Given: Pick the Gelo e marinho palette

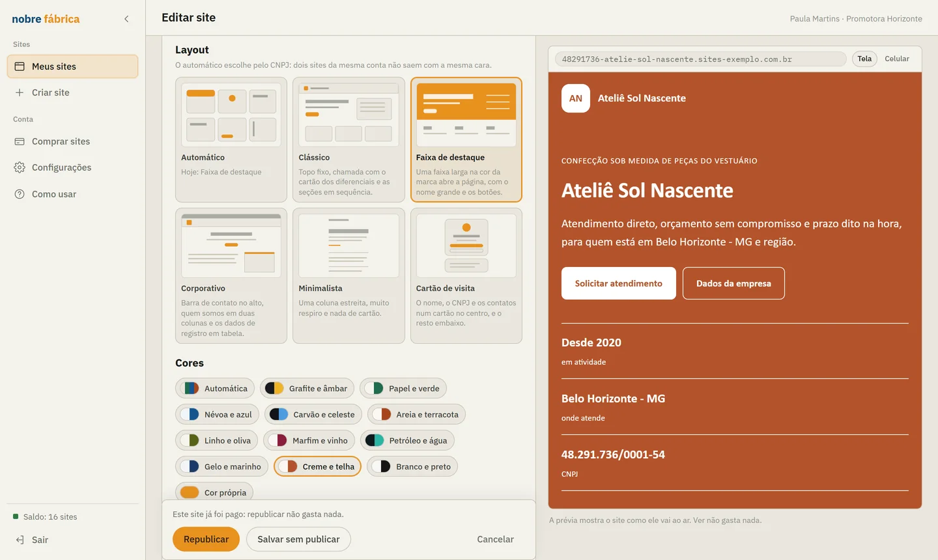Looking at the screenshot, I should 222,467.
